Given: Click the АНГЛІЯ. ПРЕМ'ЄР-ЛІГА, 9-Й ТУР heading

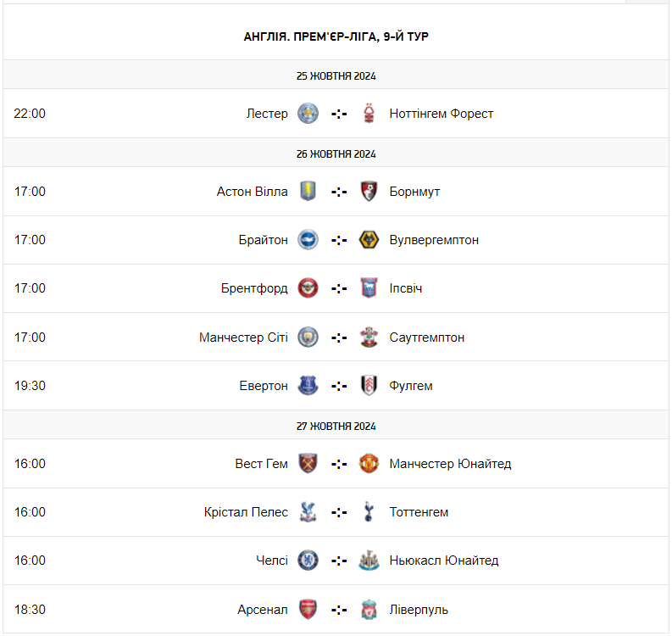Looking at the screenshot, I should click(336, 36).
